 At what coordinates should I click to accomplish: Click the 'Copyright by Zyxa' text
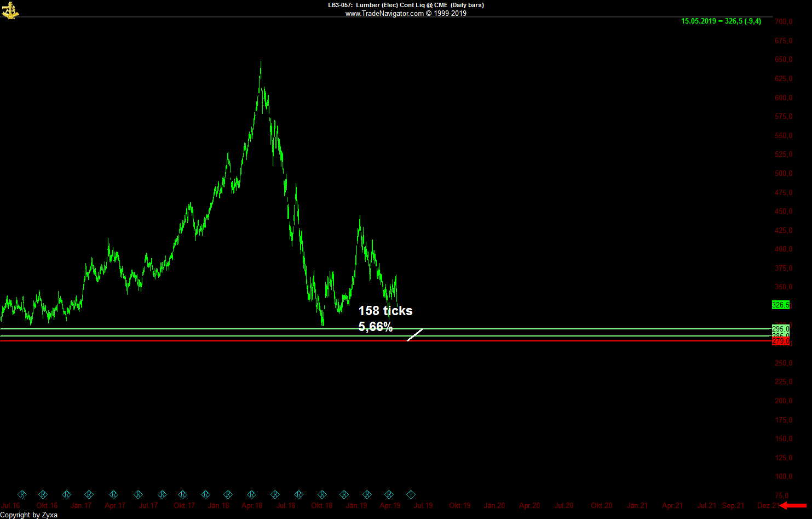29,515
